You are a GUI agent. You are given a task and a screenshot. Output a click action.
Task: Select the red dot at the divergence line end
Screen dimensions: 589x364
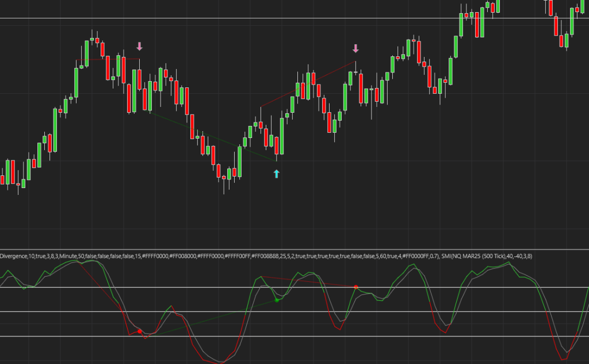click(355, 286)
